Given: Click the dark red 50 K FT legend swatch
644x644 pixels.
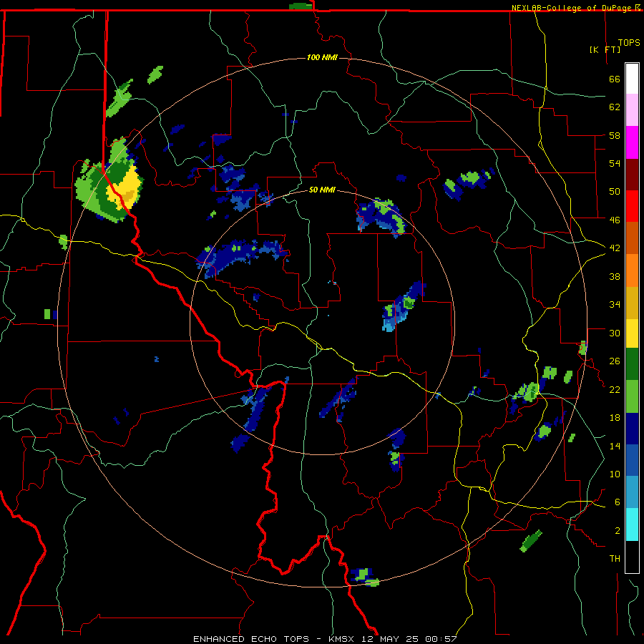Looking at the screenshot, I should pos(632,175).
